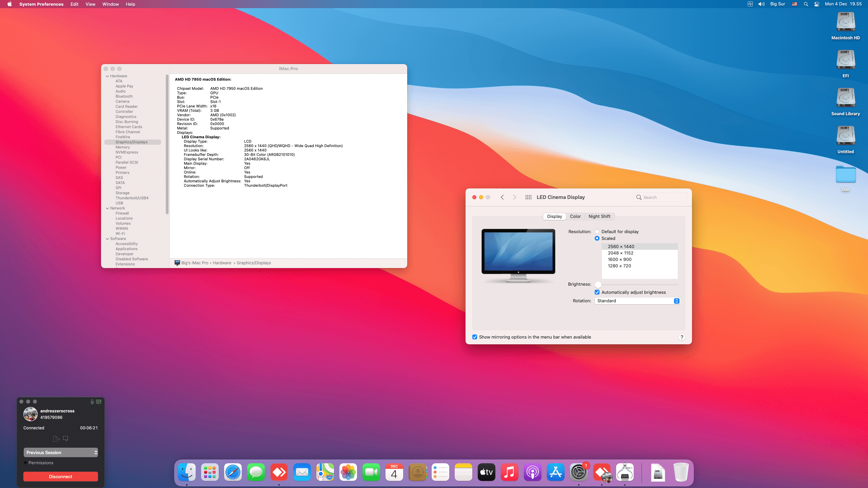Open the Rotation Standard dropdown
The image size is (868, 488).
coord(637,301)
